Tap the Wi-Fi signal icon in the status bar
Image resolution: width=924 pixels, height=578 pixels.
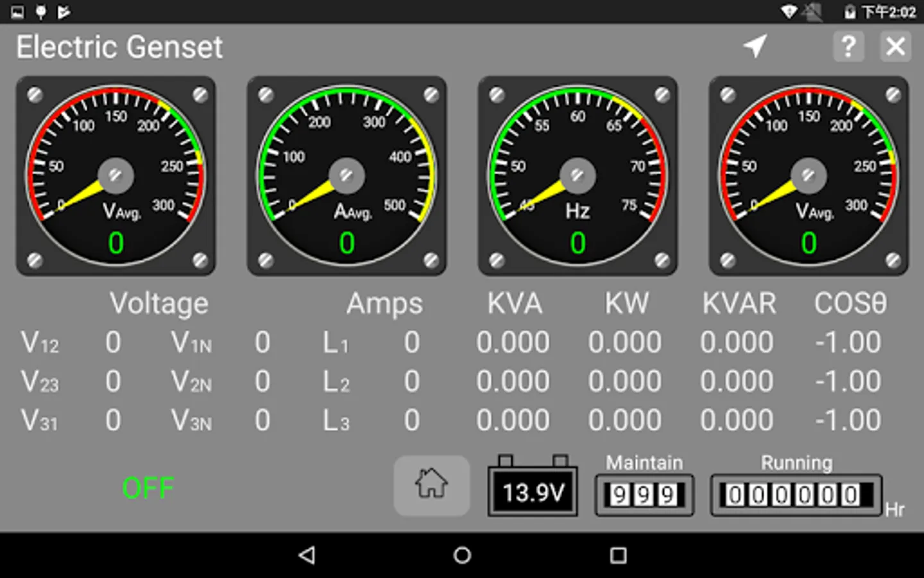[x=789, y=12]
